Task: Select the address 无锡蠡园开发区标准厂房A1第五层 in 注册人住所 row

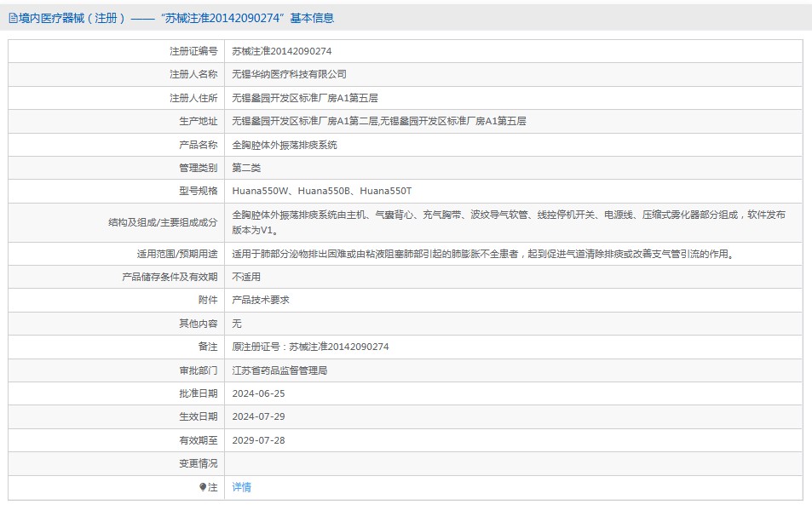Action: point(305,98)
